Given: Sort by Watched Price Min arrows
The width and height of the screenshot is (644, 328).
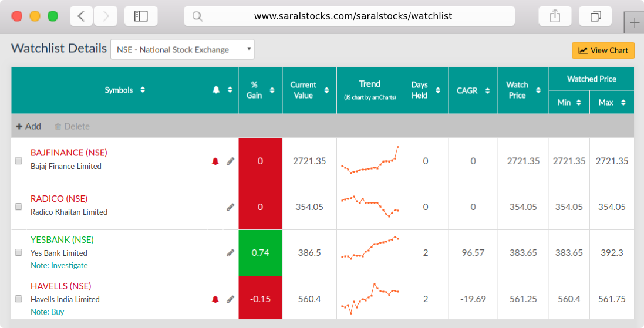Looking at the screenshot, I should click(579, 103).
